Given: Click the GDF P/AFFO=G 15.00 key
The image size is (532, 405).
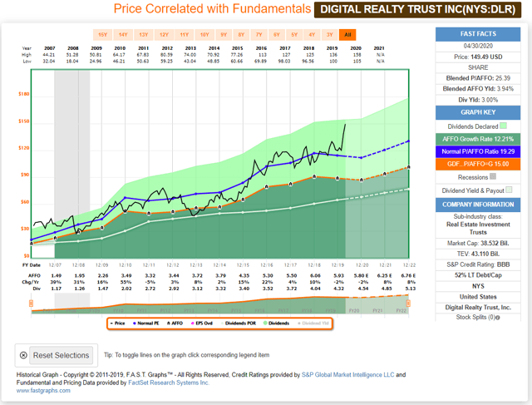Looking at the screenshot, I should pyautogui.click(x=478, y=164).
